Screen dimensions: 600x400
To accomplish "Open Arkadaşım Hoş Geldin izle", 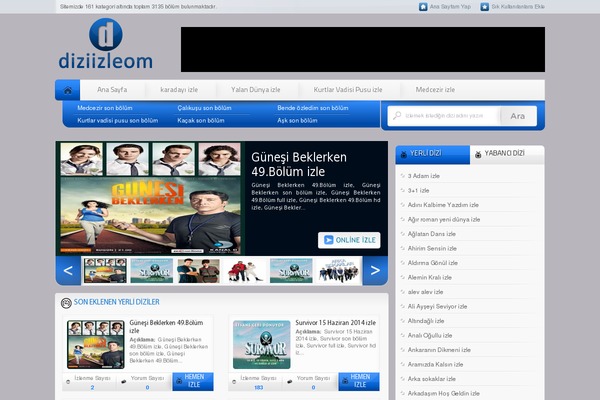I will 443,393.
